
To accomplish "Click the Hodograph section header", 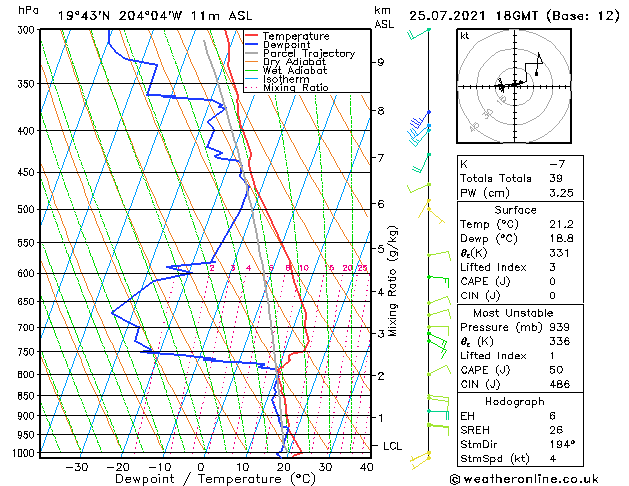I will pos(515,402).
